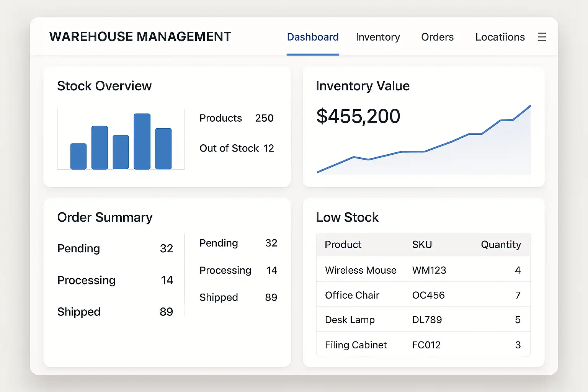
Task: Open the hamburger menu icon
Action: tap(542, 37)
